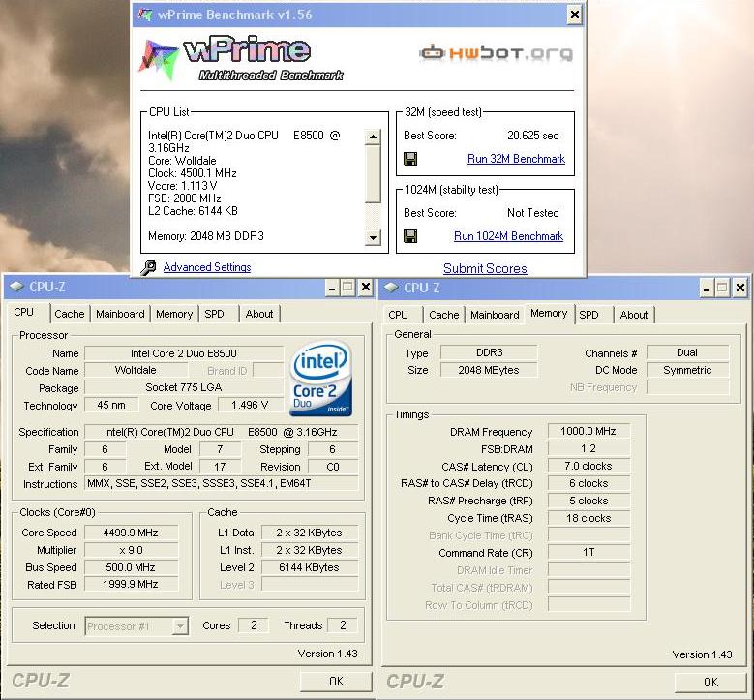Click the Name field 'Intel Core 2 Duo E8500'

[x=184, y=353]
